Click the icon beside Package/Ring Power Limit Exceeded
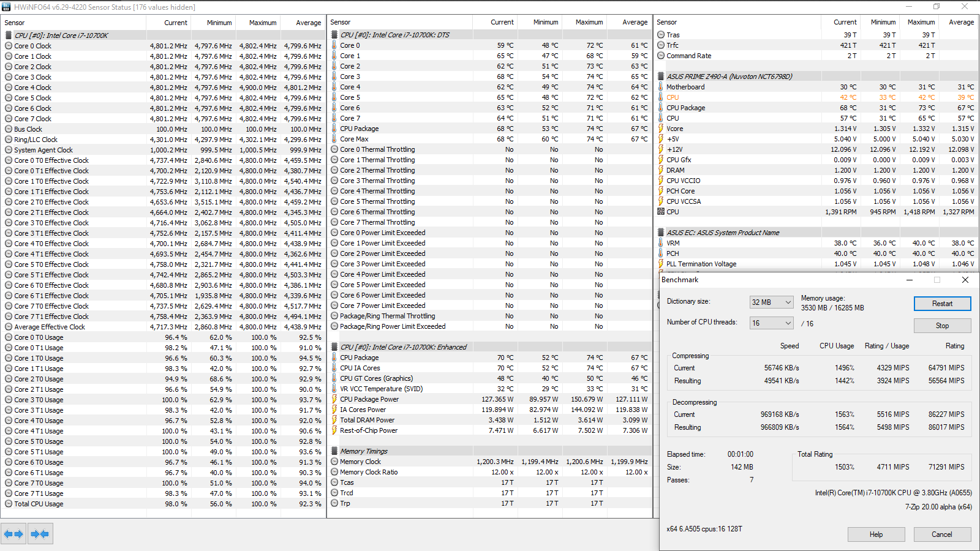This screenshot has height=551, width=980. pyautogui.click(x=334, y=326)
